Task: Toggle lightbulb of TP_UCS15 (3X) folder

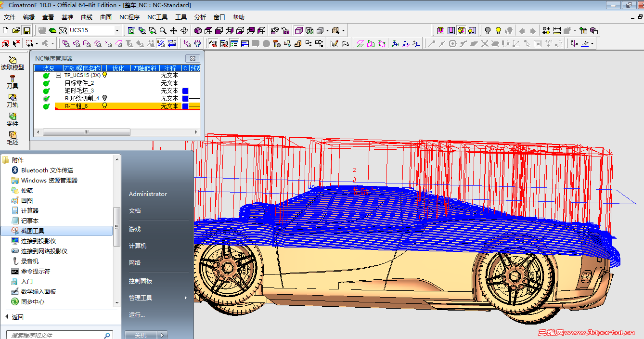Action: (104, 75)
